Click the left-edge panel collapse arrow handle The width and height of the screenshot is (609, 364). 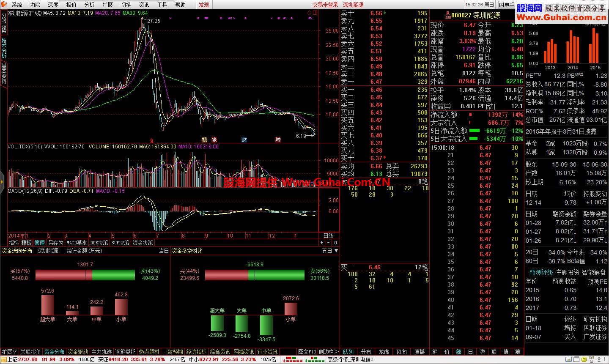(2, 182)
